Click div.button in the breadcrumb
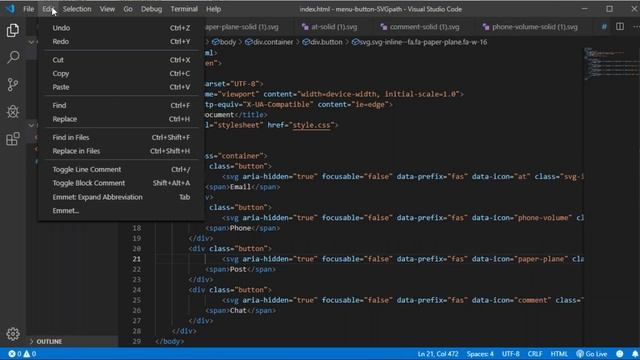The image size is (640, 360). pyautogui.click(x=322, y=42)
